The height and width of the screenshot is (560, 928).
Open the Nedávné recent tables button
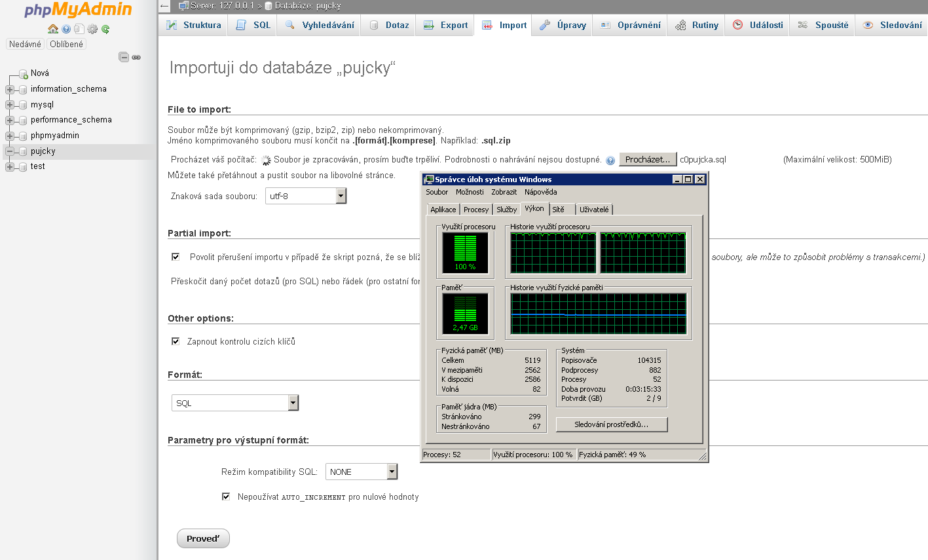pos(25,44)
